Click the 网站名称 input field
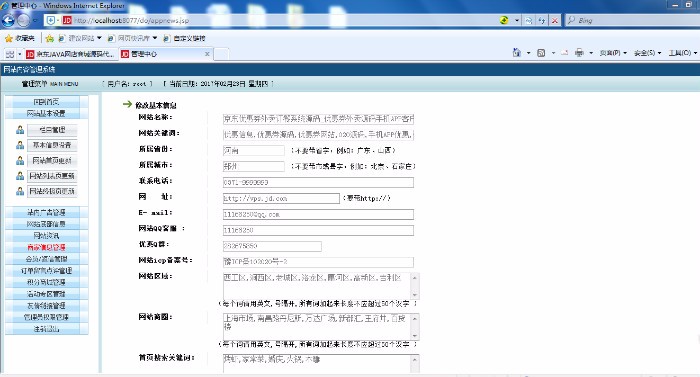Screen dimensions: 700x377 318,119
